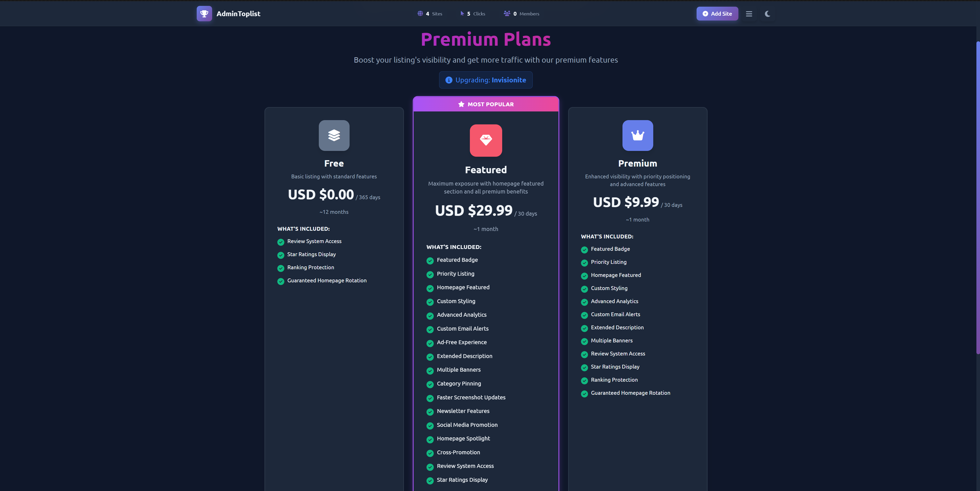Click the Invisionite site name
The image size is (980, 491).
(509, 80)
